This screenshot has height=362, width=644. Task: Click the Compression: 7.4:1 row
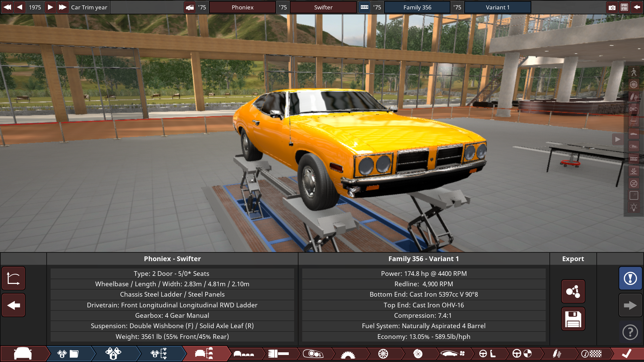click(x=424, y=315)
